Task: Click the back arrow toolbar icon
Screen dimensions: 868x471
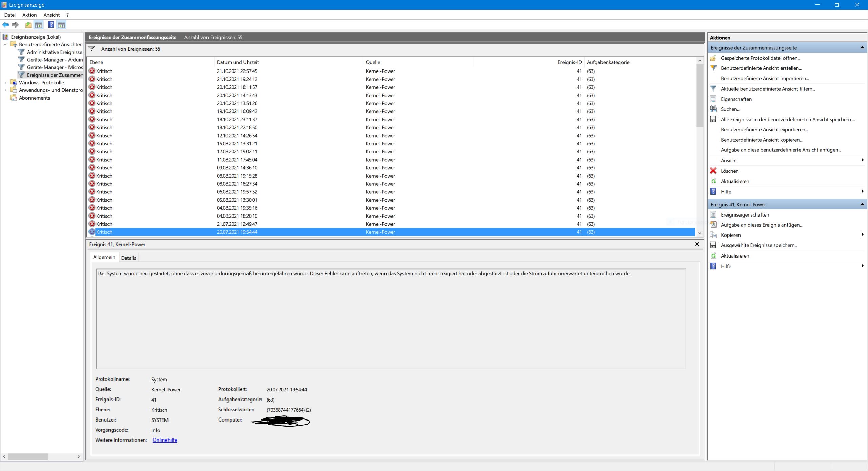Action: tap(5, 25)
